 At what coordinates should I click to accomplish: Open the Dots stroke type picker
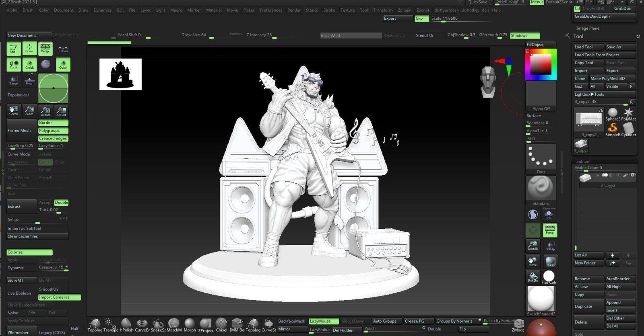pyautogui.click(x=541, y=159)
